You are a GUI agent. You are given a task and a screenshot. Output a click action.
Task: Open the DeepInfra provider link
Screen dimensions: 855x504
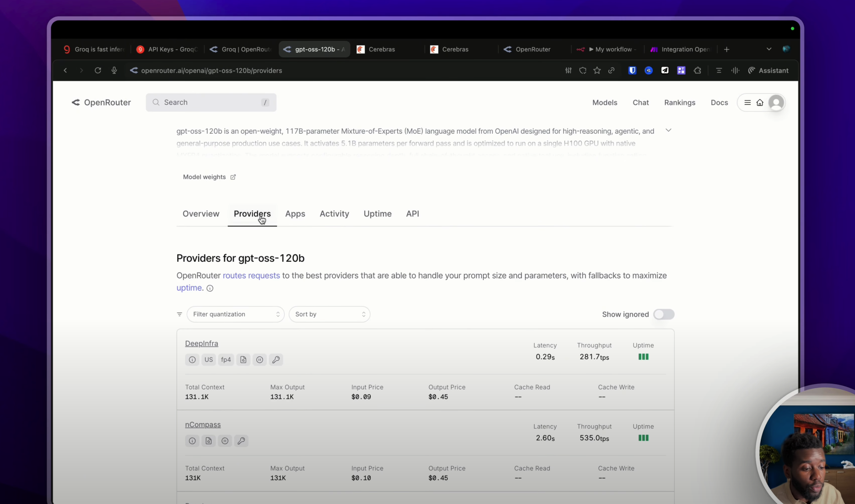201,344
